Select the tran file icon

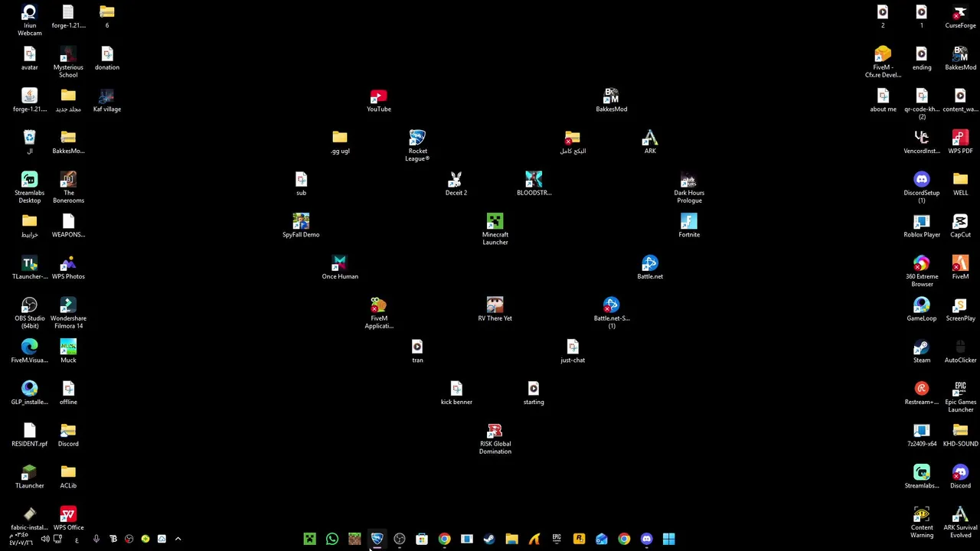click(417, 351)
